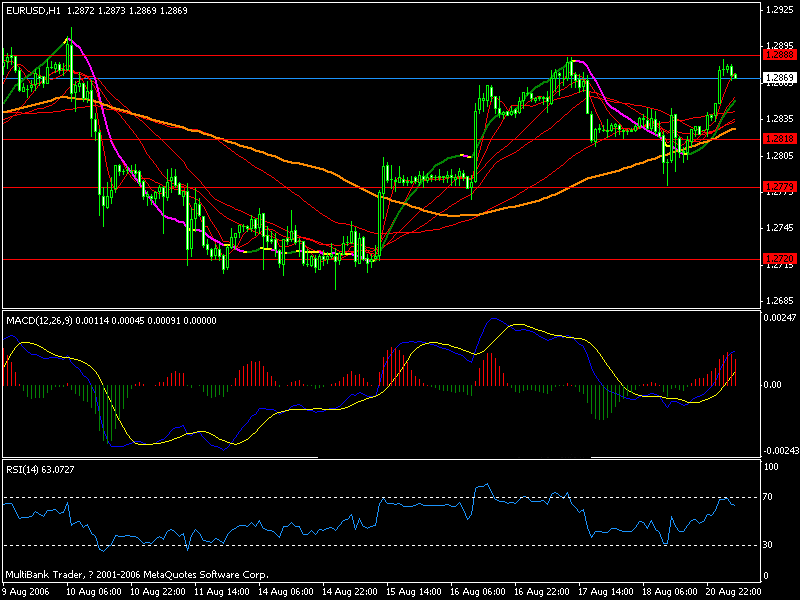Click the MACD scale value 0.00247

pos(780,318)
